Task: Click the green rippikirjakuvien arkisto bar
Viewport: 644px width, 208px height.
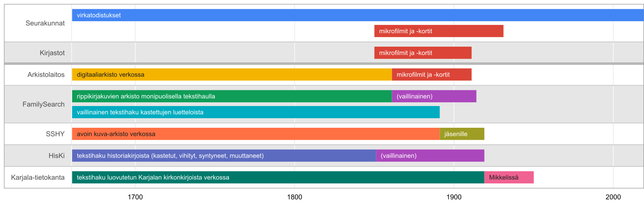Action: tap(231, 97)
